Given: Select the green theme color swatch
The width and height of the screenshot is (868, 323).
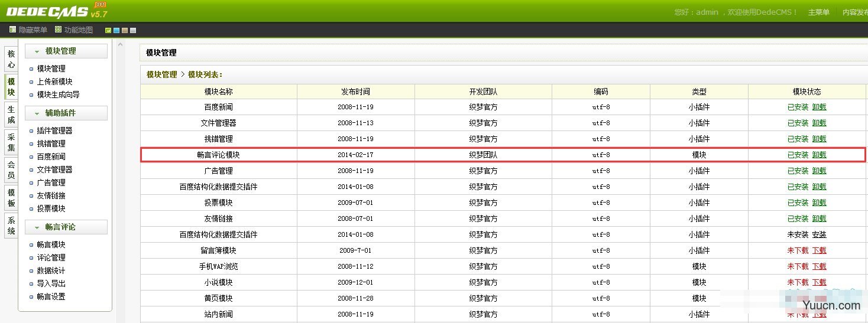Looking at the screenshot, I should tap(108, 30).
